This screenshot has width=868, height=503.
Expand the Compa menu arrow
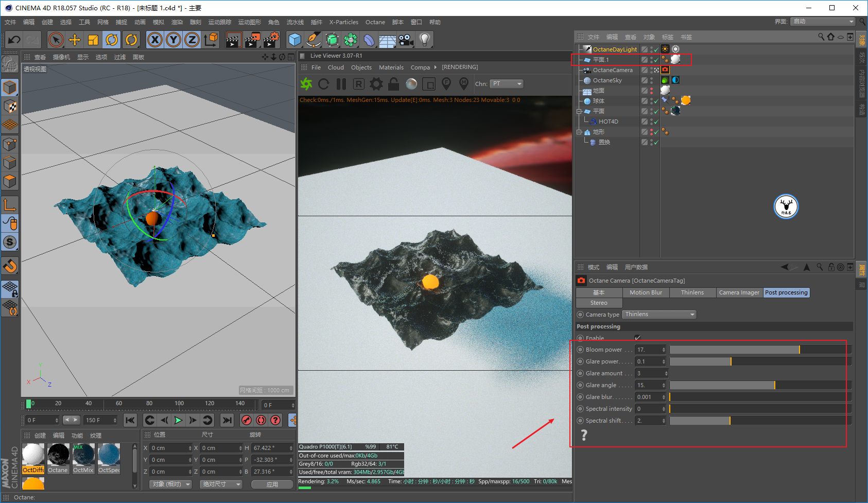436,67
